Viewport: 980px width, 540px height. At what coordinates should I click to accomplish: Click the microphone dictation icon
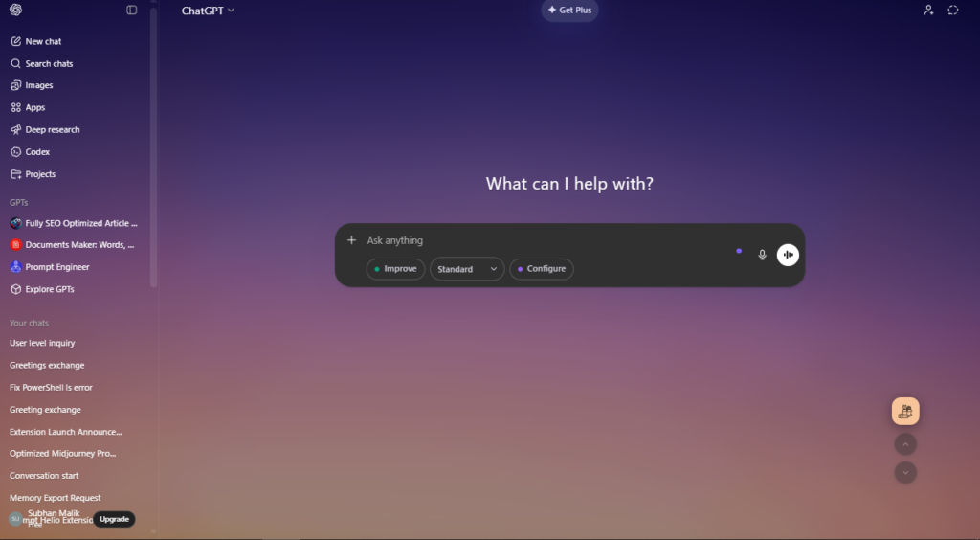[762, 255]
